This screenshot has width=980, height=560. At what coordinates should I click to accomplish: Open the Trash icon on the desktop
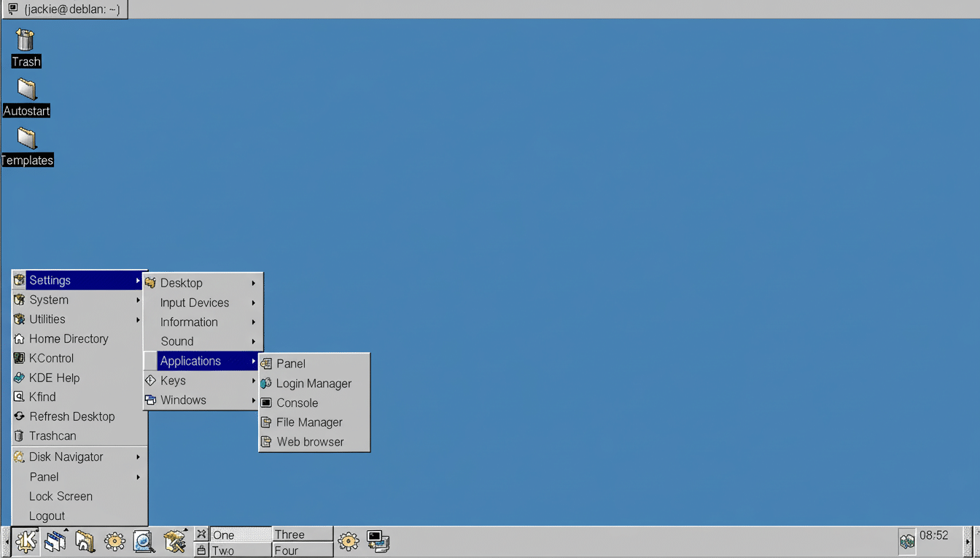tap(26, 40)
